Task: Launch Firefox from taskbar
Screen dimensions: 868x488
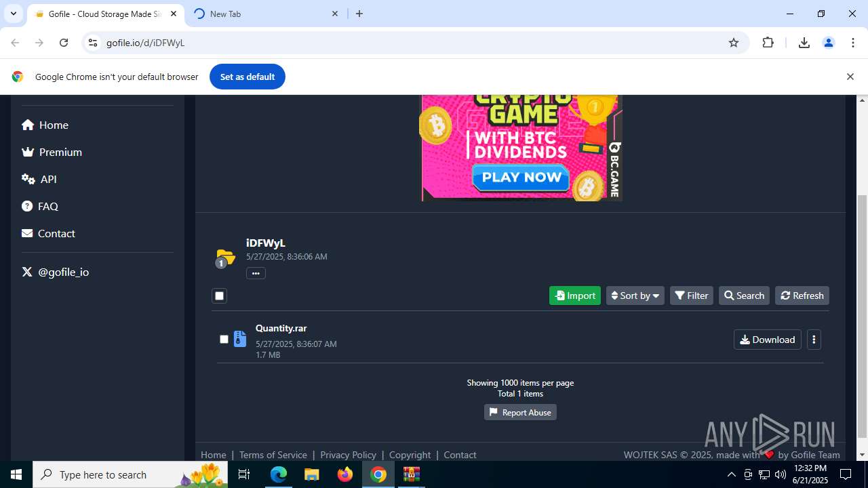Action: tap(345, 474)
